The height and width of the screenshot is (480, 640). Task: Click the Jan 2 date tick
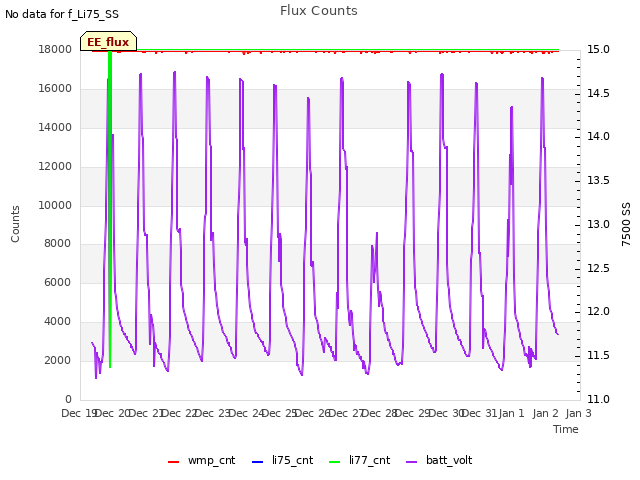click(545, 413)
